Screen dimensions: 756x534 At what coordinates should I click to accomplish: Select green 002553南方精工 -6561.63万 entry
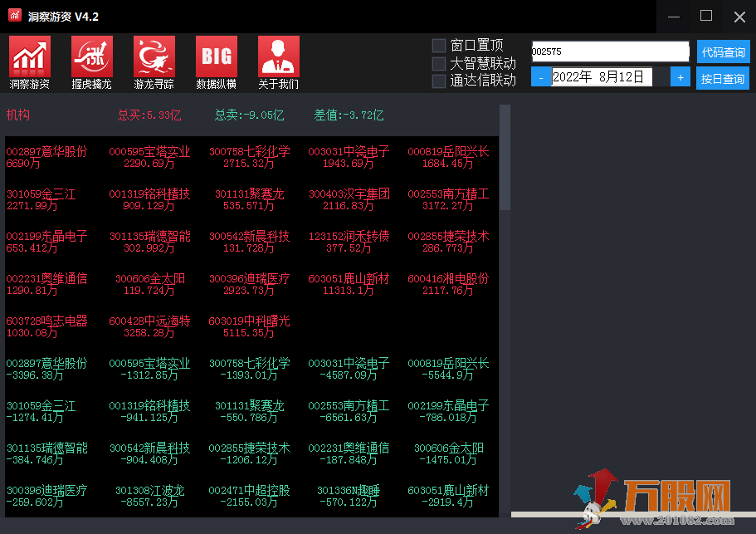(x=349, y=412)
